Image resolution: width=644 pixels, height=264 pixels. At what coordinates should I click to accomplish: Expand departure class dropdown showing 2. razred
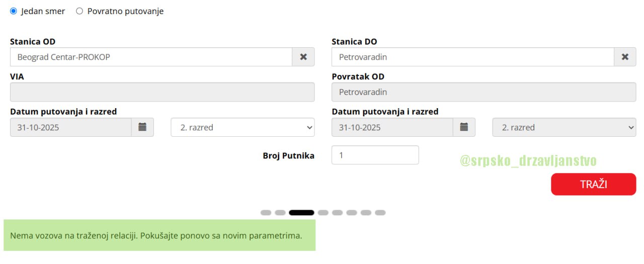(243, 127)
